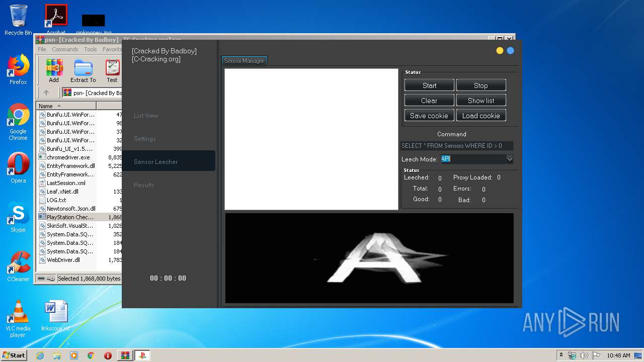
Task: Switch to the Sensor Manager tab
Action: [x=244, y=61]
